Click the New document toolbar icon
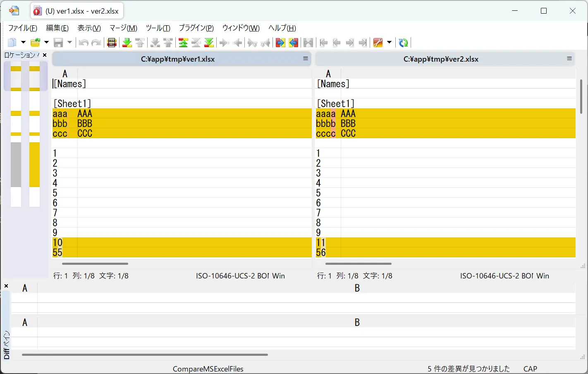Image resolution: width=588 pixels, height=374 pixels. coord(12,43)
